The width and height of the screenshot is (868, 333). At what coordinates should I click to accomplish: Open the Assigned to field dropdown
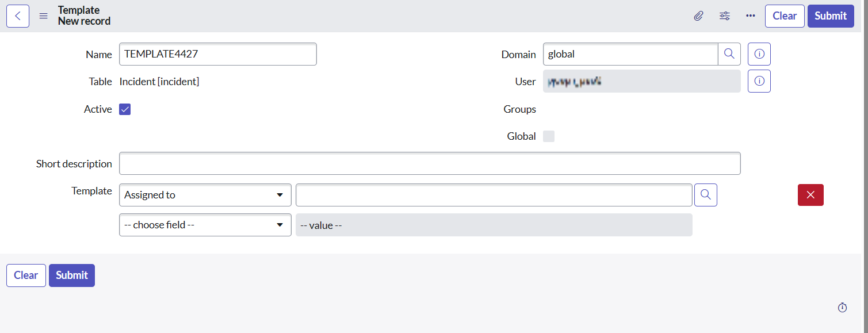coord(205,194)
